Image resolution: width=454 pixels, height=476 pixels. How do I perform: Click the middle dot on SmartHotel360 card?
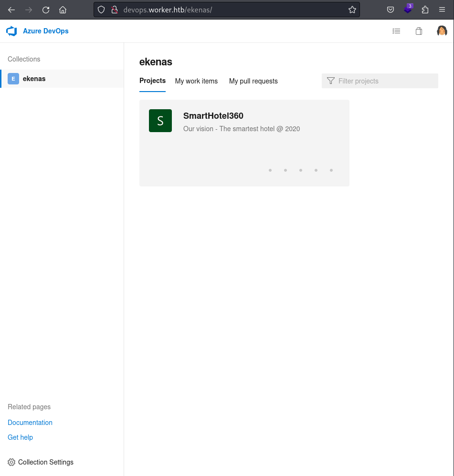[301, 170]
